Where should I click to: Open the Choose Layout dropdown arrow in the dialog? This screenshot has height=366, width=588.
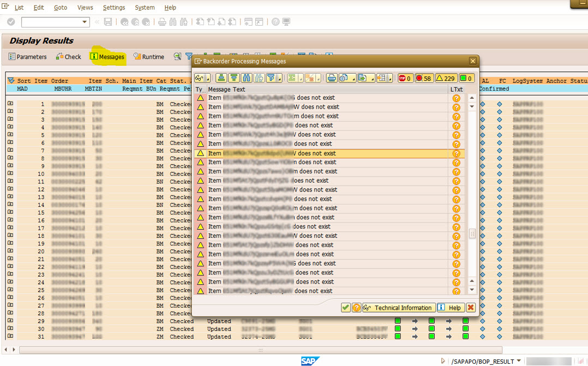(x=391, y=79)
